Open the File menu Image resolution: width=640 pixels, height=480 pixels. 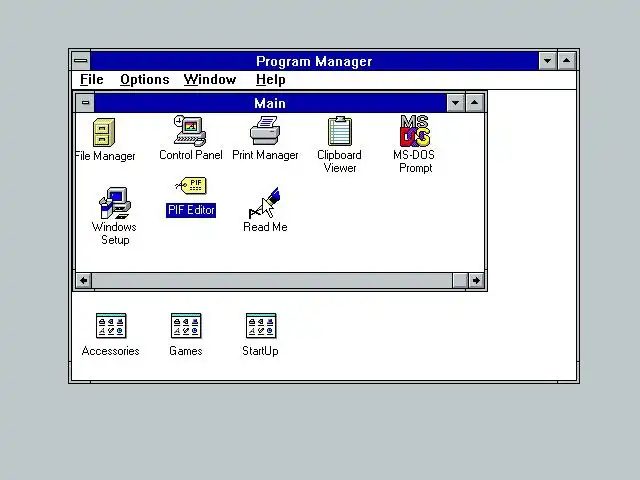pyautogui.click(x=92, y=80)
